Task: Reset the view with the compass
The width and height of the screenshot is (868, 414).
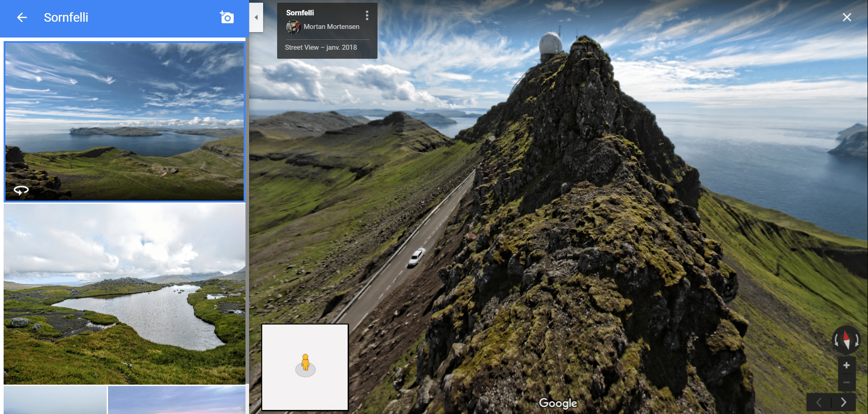Action: 846,339
